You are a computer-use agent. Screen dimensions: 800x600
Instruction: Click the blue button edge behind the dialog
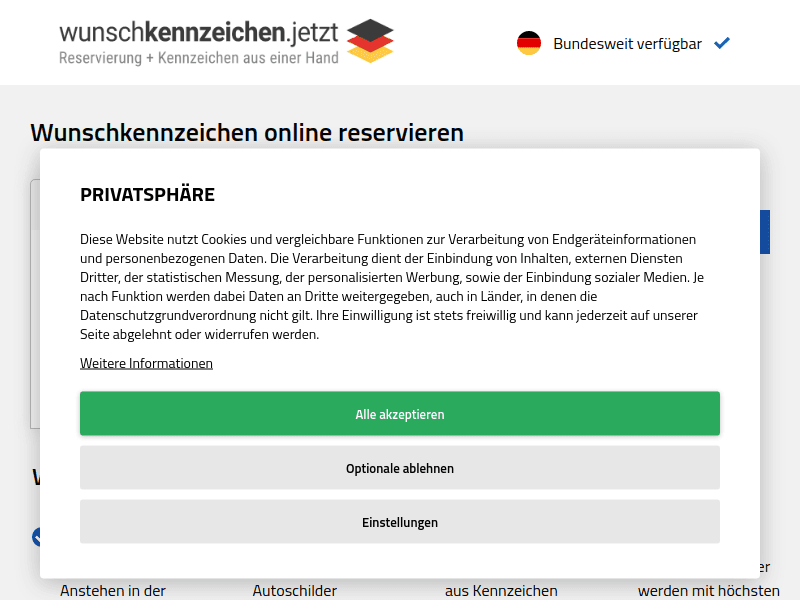click(x=765, y=231)
